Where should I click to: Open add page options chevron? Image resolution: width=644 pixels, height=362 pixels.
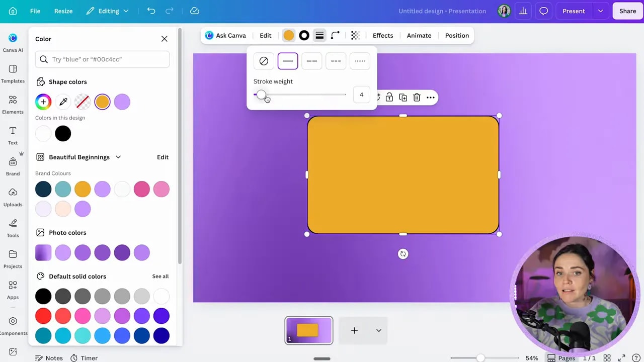click(x=379, y=330)
